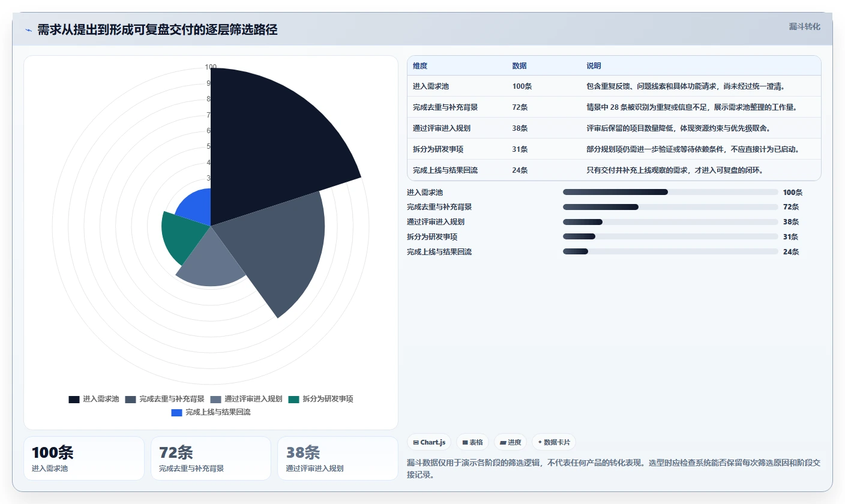Click the 数据卡片 tag
Screen dimensions: 845x504
pyautogui.click(x=554, y=442)
